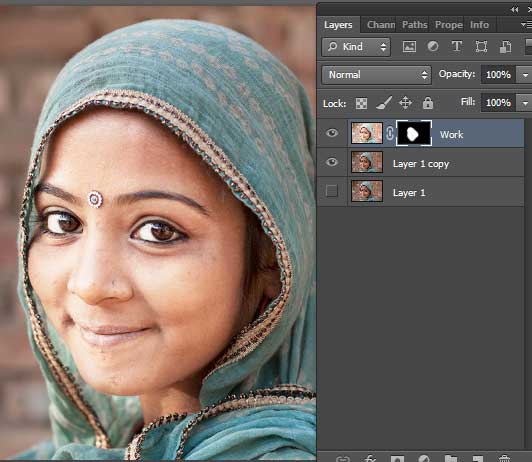The image size is (532, 462).
Task: Lock image pixels brush icon
Action: (384, 103)
